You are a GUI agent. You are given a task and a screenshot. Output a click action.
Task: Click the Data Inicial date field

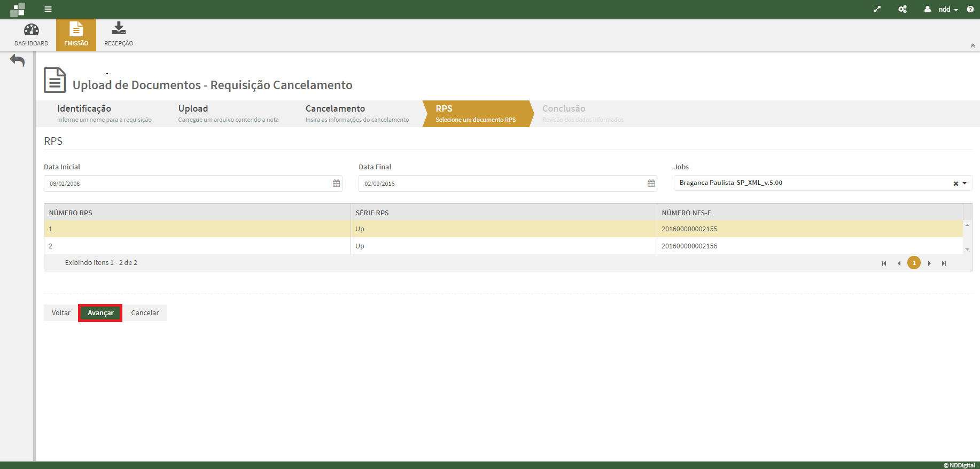187,183
